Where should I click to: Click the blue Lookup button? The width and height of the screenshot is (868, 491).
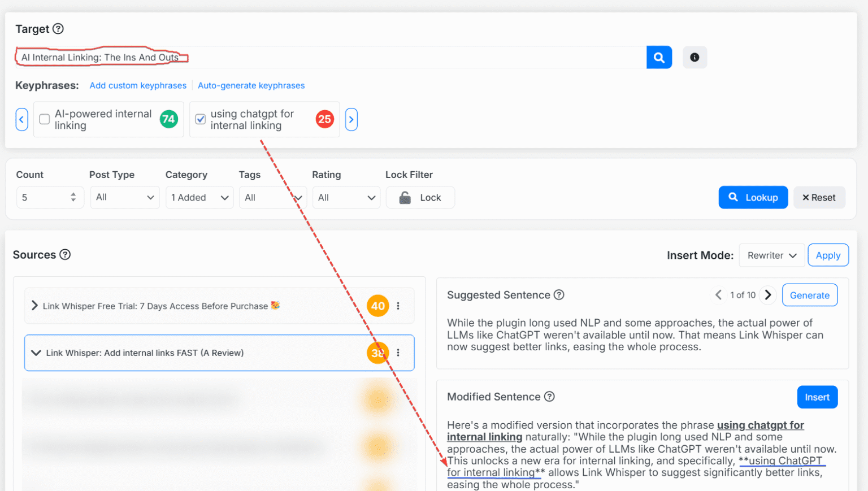(x=753, y=197)
